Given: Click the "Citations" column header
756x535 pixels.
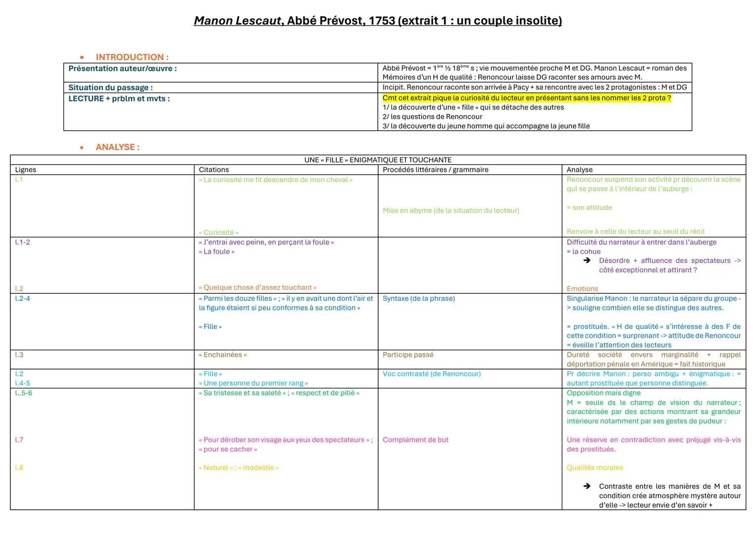Looking at the screenshot, I should 214,169.
